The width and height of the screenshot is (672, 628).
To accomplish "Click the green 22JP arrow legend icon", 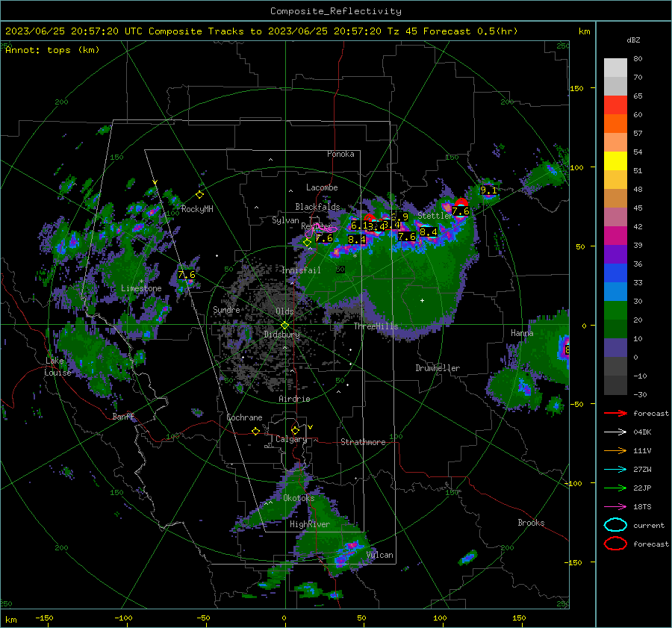I will 615,488.
